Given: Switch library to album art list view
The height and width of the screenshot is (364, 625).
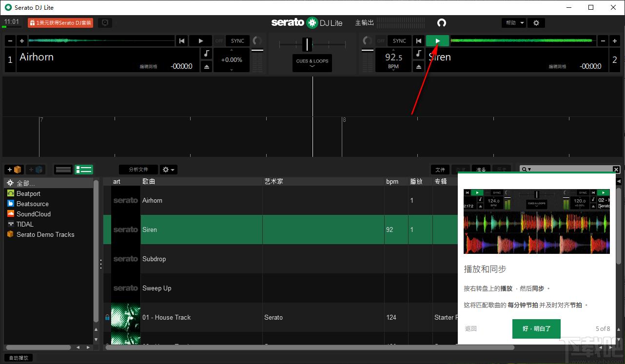Looking at the screenshot, I should 83,170.
